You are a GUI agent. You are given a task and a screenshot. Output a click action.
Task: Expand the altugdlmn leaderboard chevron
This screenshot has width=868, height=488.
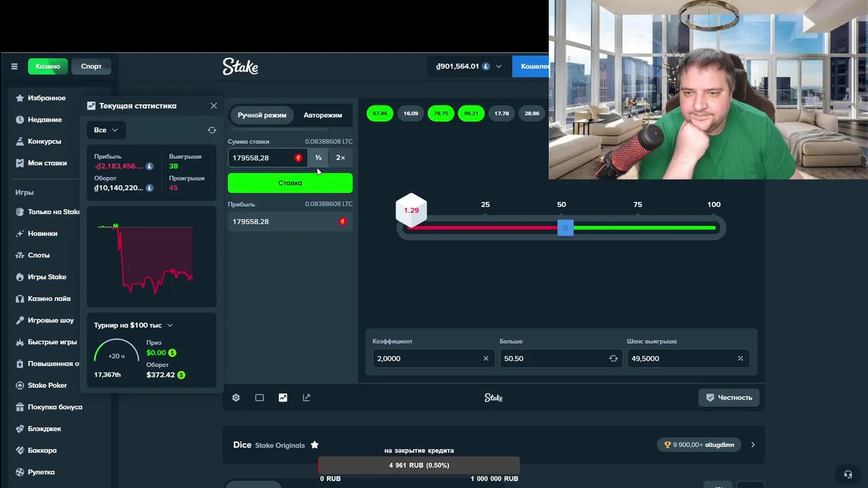[753, 445]
